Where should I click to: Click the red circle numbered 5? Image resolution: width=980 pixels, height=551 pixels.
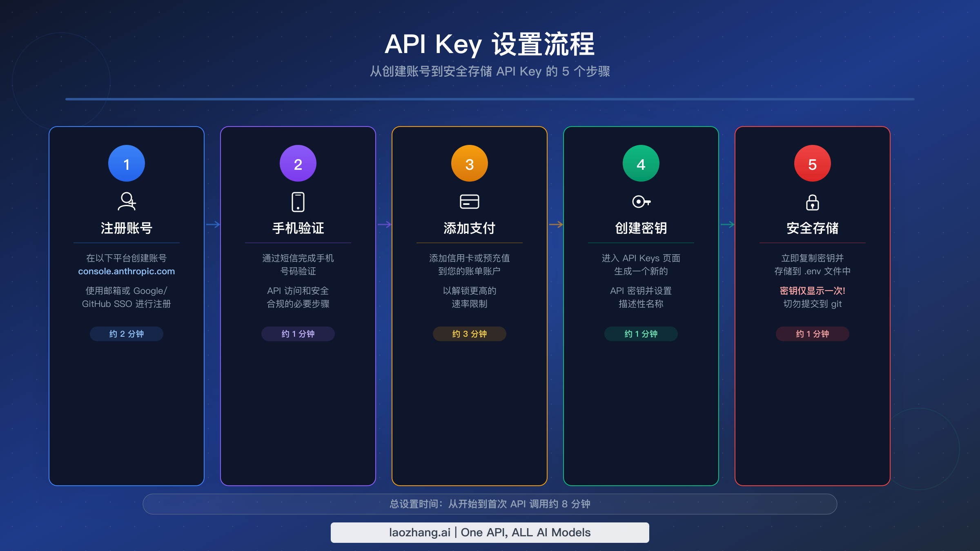813,163
